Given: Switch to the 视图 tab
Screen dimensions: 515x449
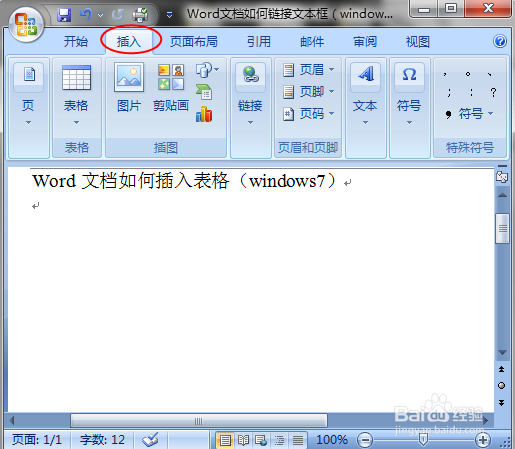Looking at the screenshot, I should click(417, 42).
